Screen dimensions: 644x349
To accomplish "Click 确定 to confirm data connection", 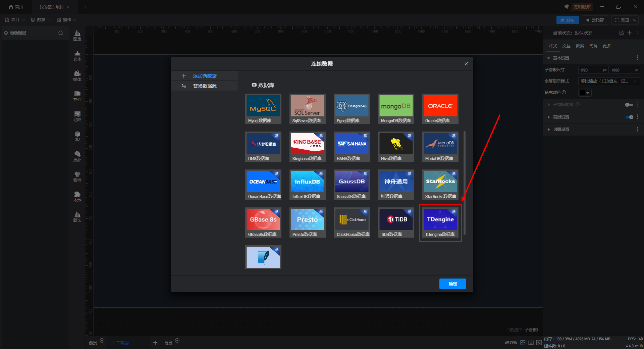I will pos(453,284).
